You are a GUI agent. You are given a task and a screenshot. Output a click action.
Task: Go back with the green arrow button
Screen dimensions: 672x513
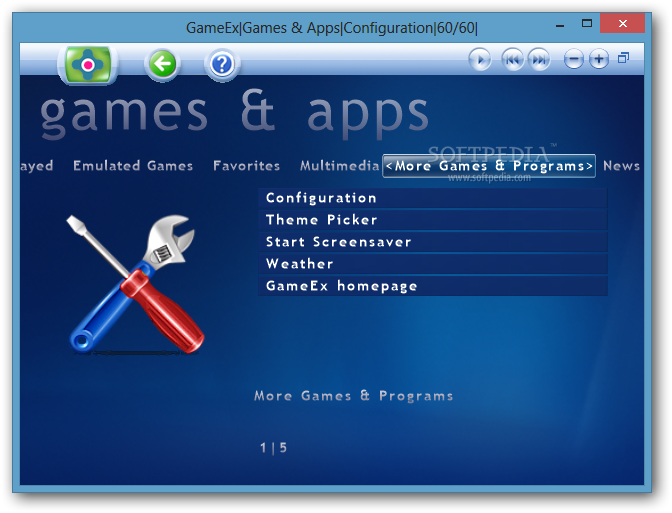pyautogui.click(x=163, y=64)
